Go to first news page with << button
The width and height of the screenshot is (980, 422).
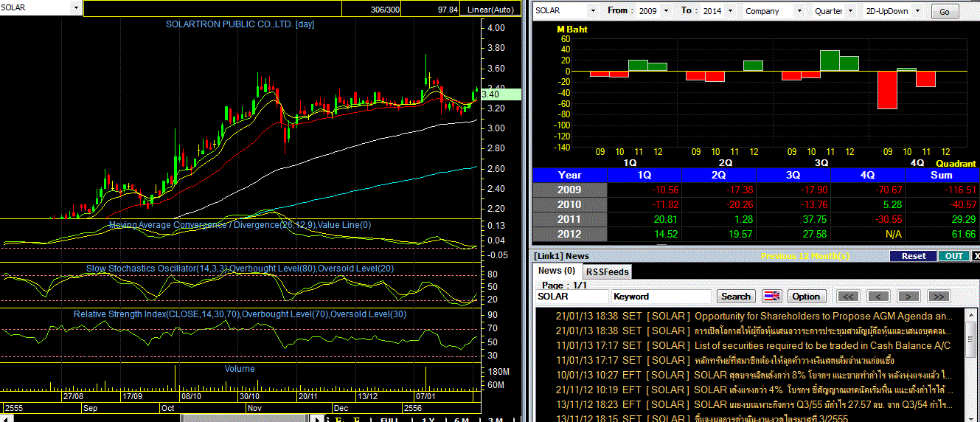849,296
